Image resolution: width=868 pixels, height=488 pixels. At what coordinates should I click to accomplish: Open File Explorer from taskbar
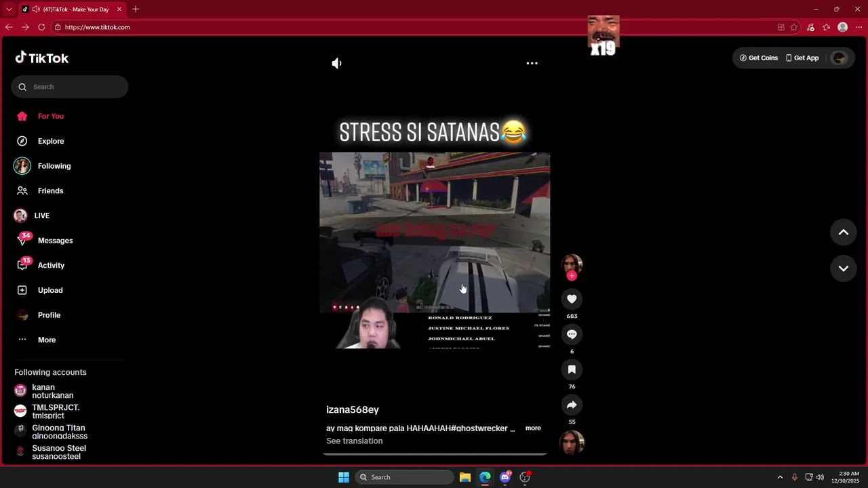(465, 477)
